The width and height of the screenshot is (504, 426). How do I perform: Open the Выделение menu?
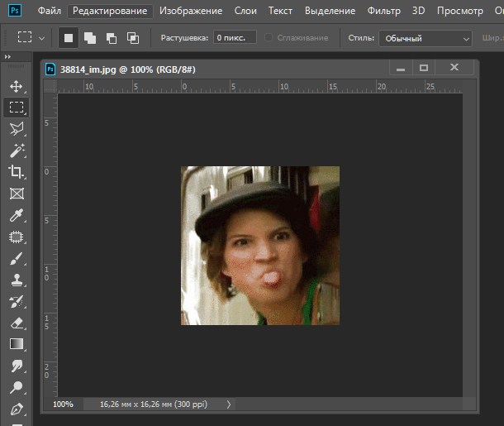tap(330, 11)
